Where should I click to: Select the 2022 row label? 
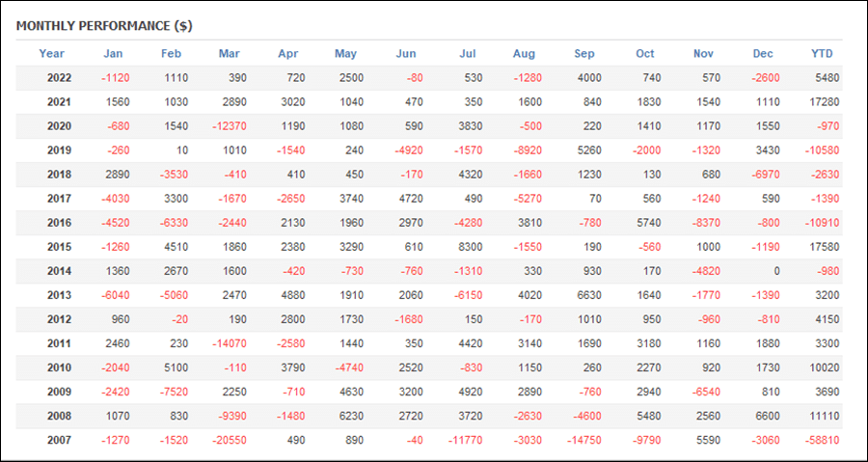pos(59,78)
